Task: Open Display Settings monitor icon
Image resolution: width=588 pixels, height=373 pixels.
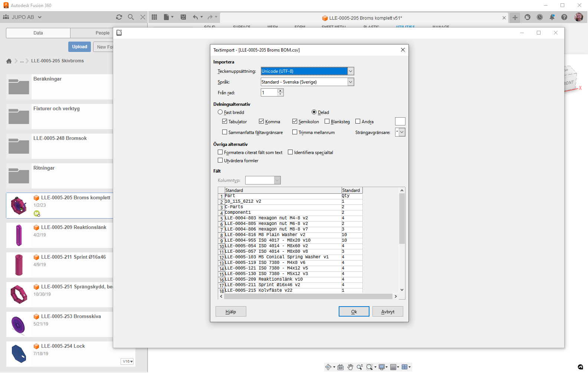Action: point(381,367)
